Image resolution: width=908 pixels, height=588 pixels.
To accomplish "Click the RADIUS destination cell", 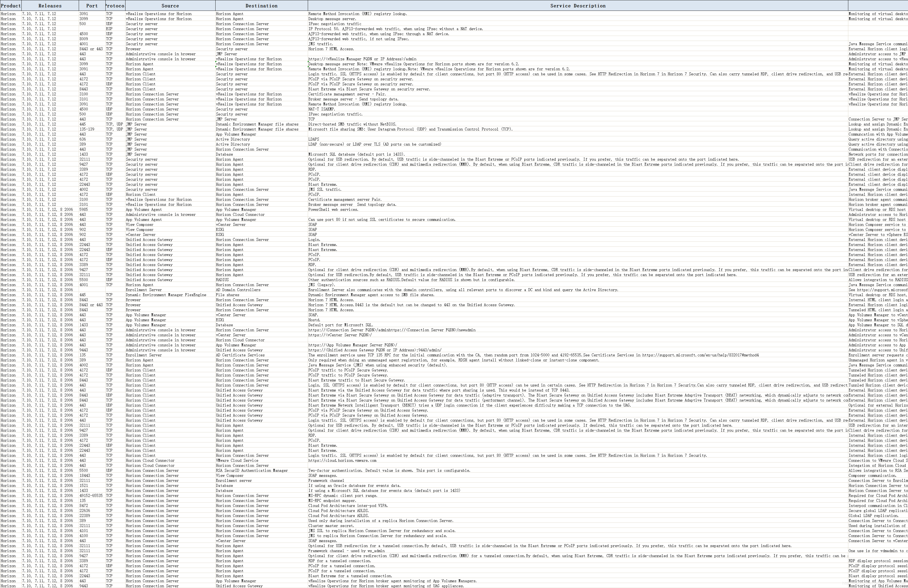I will (222, 280).
